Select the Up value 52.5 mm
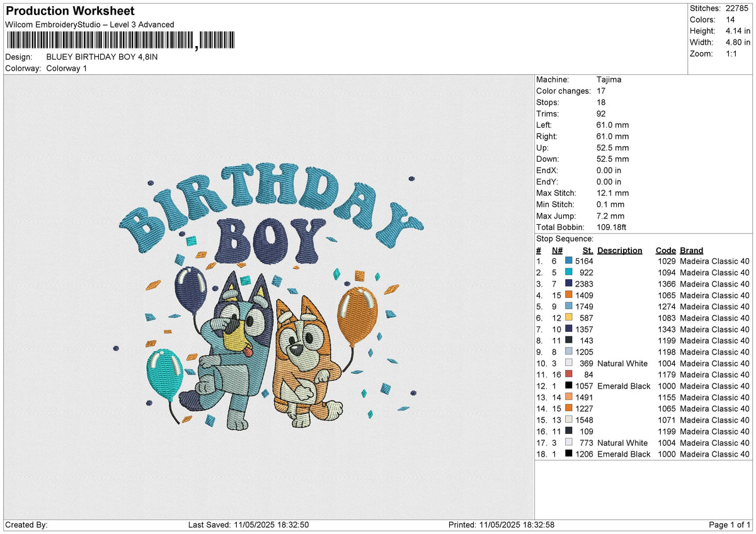The image size is (756, 534). 612,147
